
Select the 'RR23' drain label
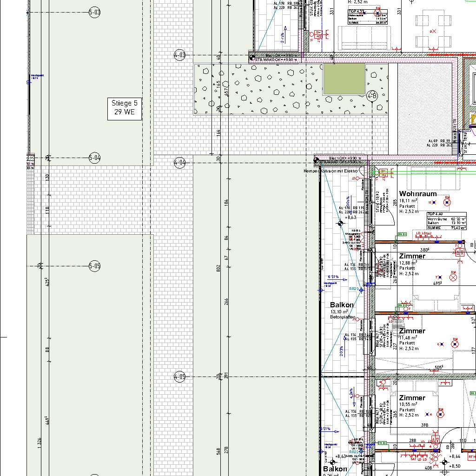(x=354, y=289)
